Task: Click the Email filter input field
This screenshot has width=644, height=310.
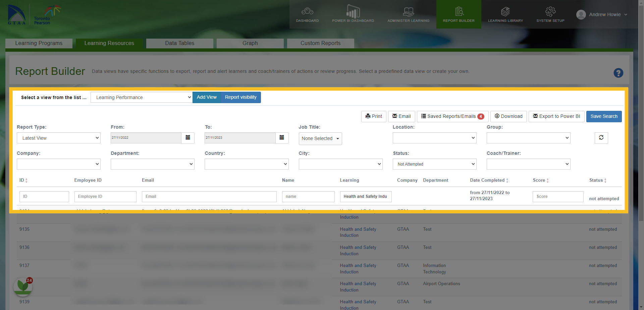Action: coord(209,196)
